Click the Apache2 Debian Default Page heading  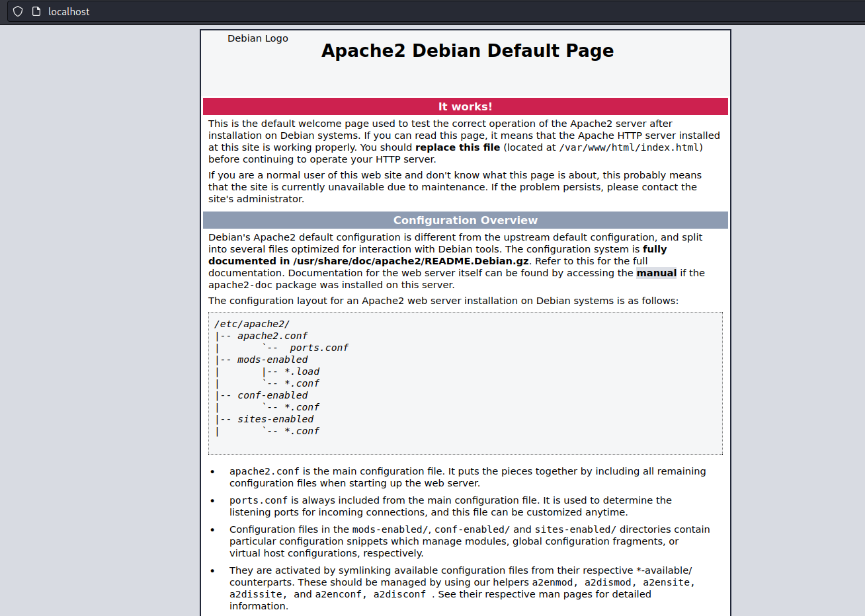[x=468, y=51]
